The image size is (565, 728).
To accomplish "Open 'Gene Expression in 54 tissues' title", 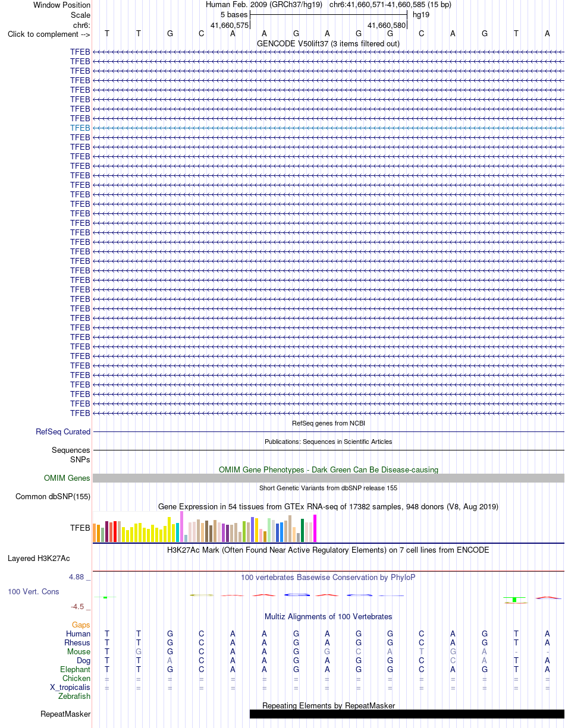I will (328, 506).
